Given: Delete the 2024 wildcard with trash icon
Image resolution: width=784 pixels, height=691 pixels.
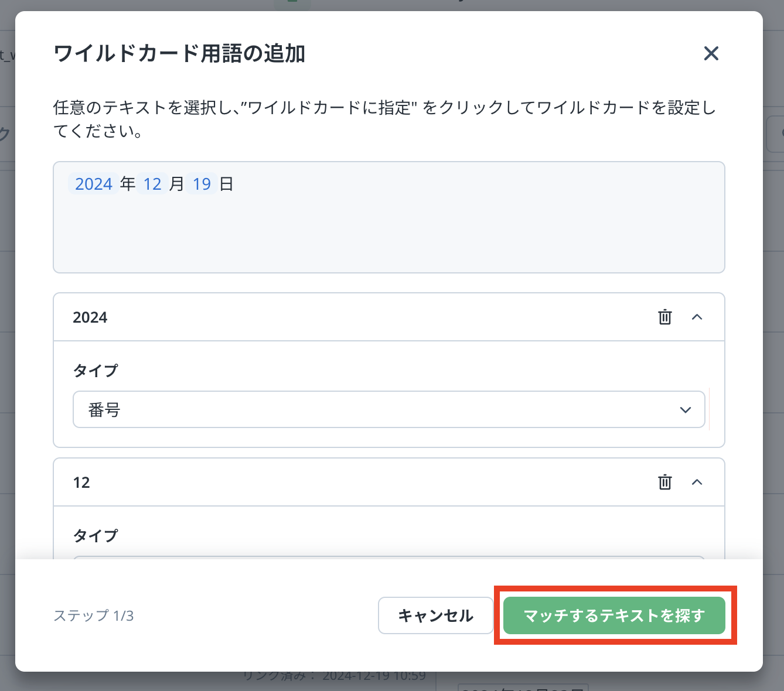Looking at the screenshot, I should (x=664, y=317).
